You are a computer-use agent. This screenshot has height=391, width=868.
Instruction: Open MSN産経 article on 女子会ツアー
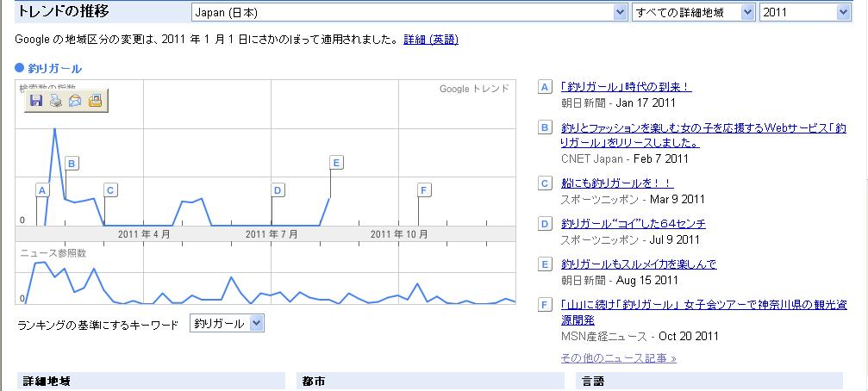click(703, 313)
